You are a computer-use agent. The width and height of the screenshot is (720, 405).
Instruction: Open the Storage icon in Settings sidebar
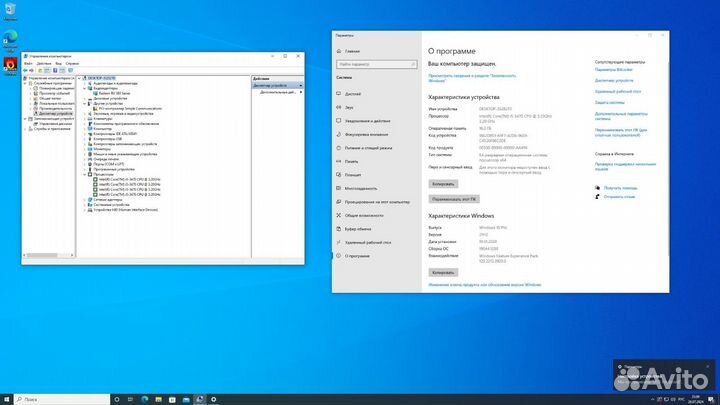(338, 161)
